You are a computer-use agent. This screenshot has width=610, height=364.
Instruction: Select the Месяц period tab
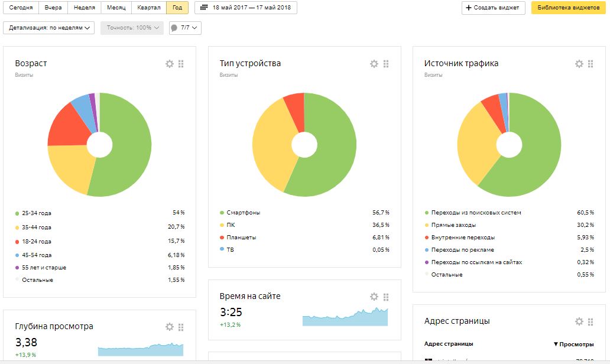tap(116, 8)
